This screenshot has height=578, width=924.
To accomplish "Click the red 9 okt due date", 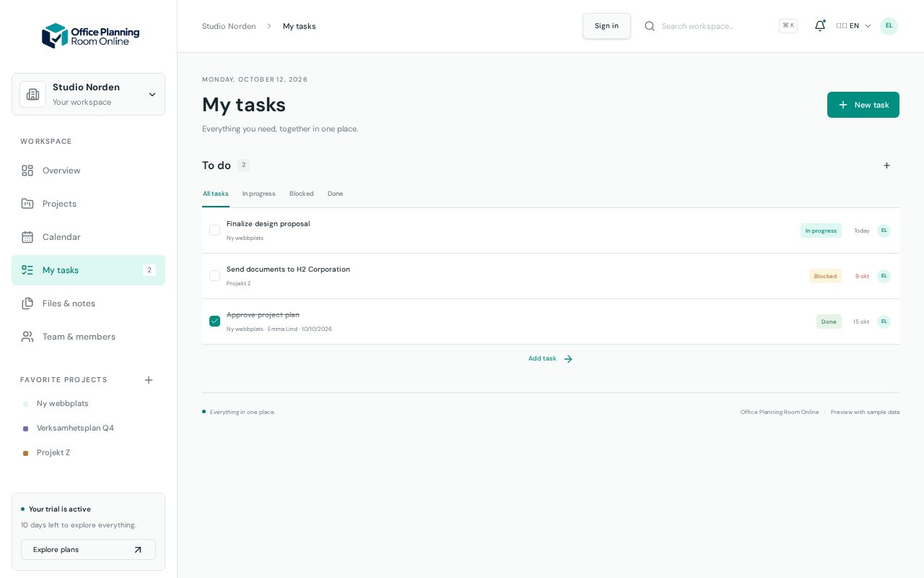I will tap(863, 276).
